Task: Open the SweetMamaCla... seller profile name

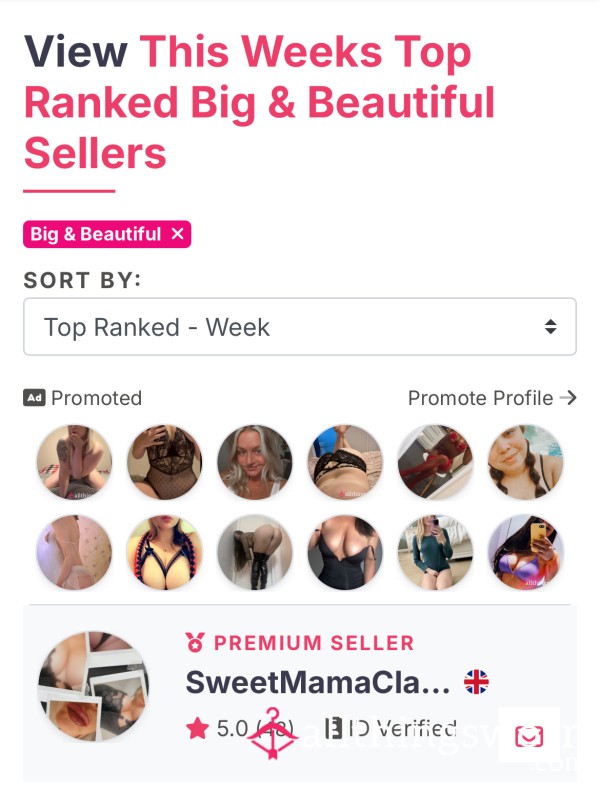Action: (x=318, y=682)
